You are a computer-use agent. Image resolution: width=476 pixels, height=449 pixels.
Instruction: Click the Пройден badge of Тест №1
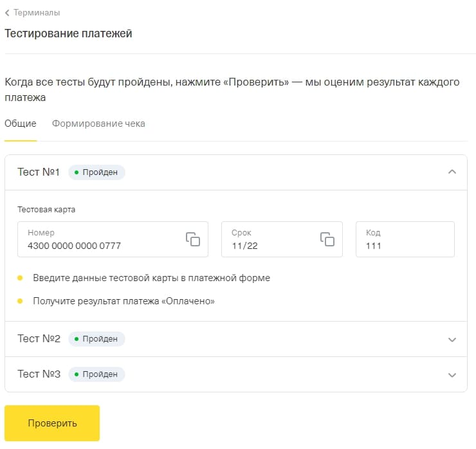pyautogui.click(x=96, y=172)
